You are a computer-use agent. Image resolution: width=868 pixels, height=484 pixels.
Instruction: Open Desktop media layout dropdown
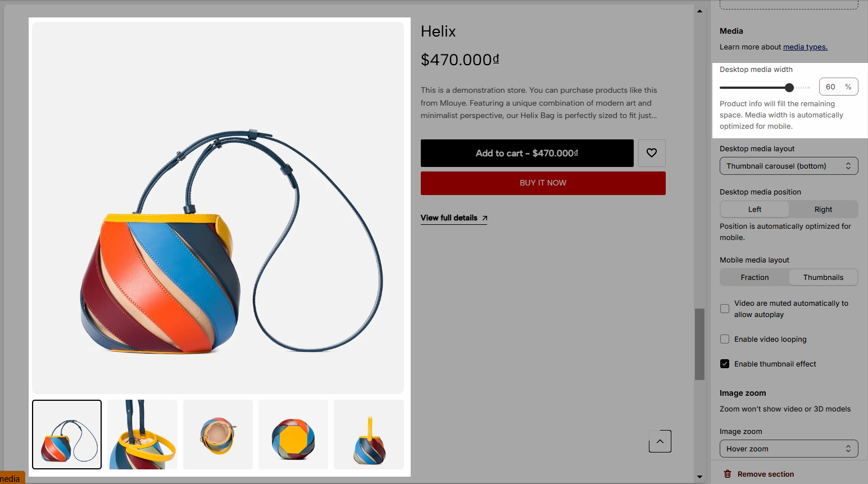point(789,166)
